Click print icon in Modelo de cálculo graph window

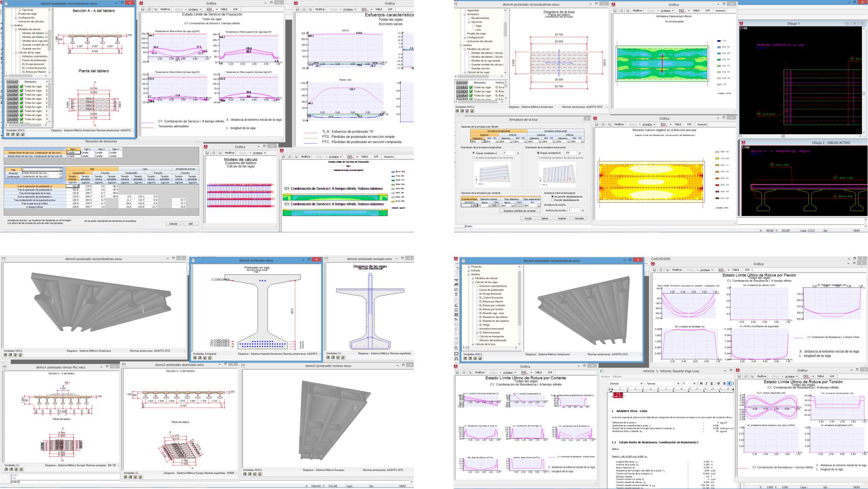[214, 153]
